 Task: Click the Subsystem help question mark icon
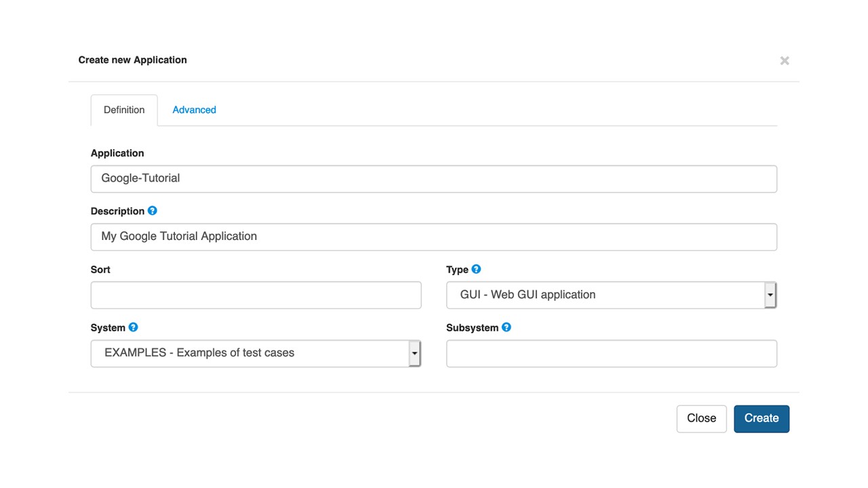click(x=506, y=327)
